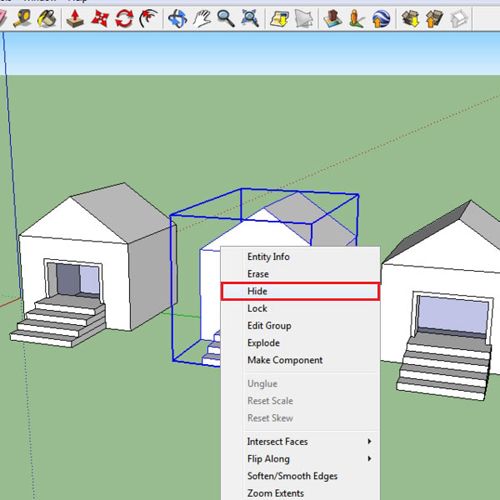The width and height of the screenshot is (500, 500).
Task: Click the greyed Share Component icon
Action: point(459,18)
